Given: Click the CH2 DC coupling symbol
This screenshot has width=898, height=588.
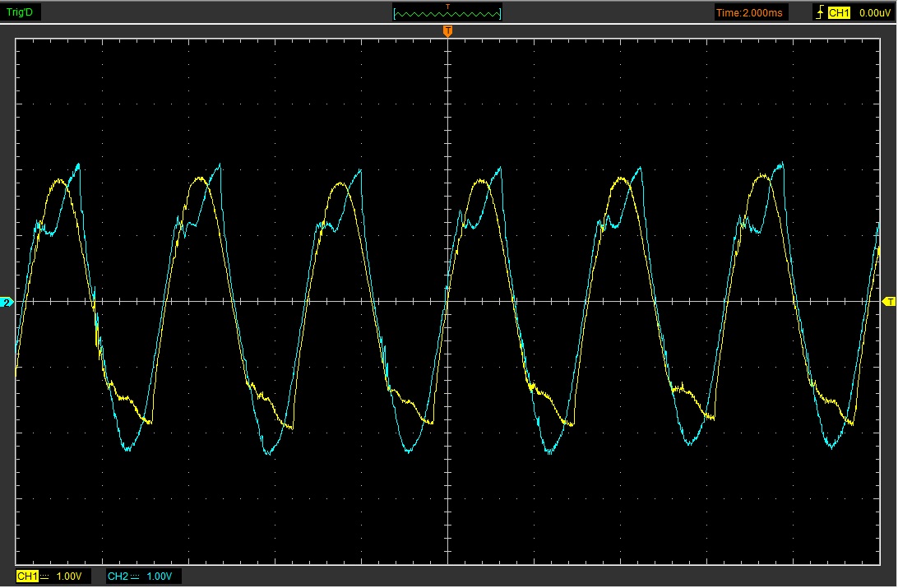Looking at the screenshot, I should click(136, 576).
